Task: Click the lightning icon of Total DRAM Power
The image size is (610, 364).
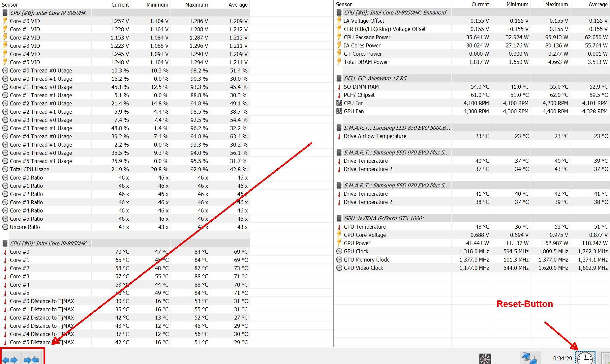Action: (x=339, y=62)
